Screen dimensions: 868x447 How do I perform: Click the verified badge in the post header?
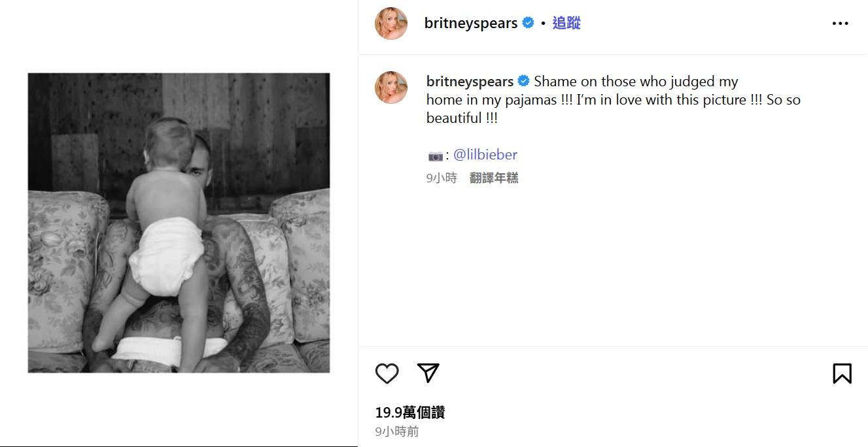528,23
